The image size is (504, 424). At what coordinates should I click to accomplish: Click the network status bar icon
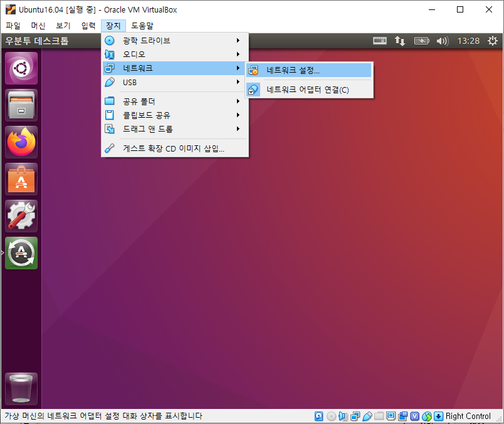(x=355, y=416)
